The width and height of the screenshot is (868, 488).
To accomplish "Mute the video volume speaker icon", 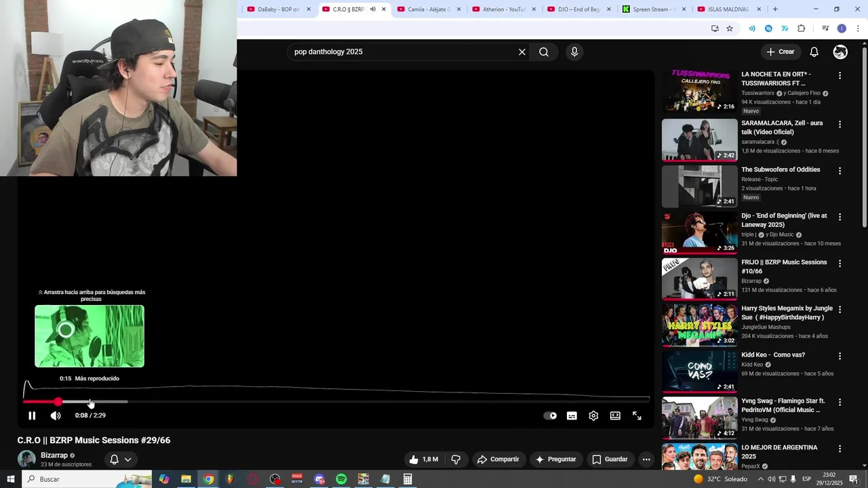I will coord(56,415).
